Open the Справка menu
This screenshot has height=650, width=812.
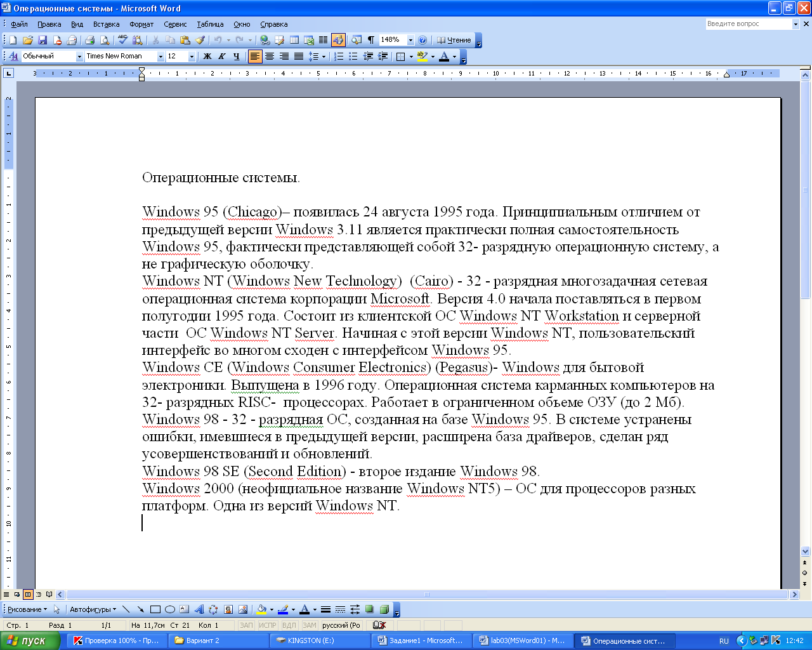point(274,24)
